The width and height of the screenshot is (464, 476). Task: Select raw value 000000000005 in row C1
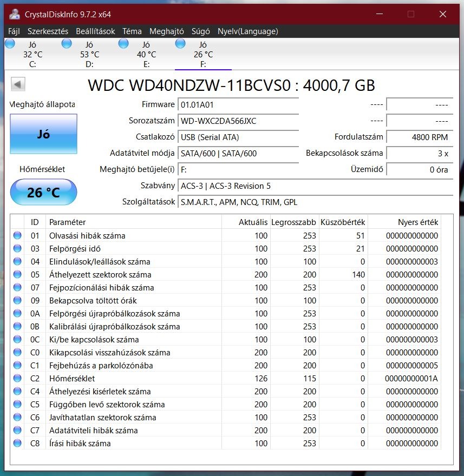click(x=411, y=366)
